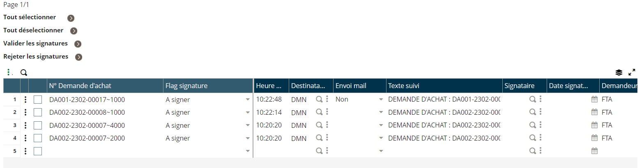Sort by N° Demande d'achat column header
The width and height of the screenshot is (644, 168).
pyautogui.click(x=105, y=86)
